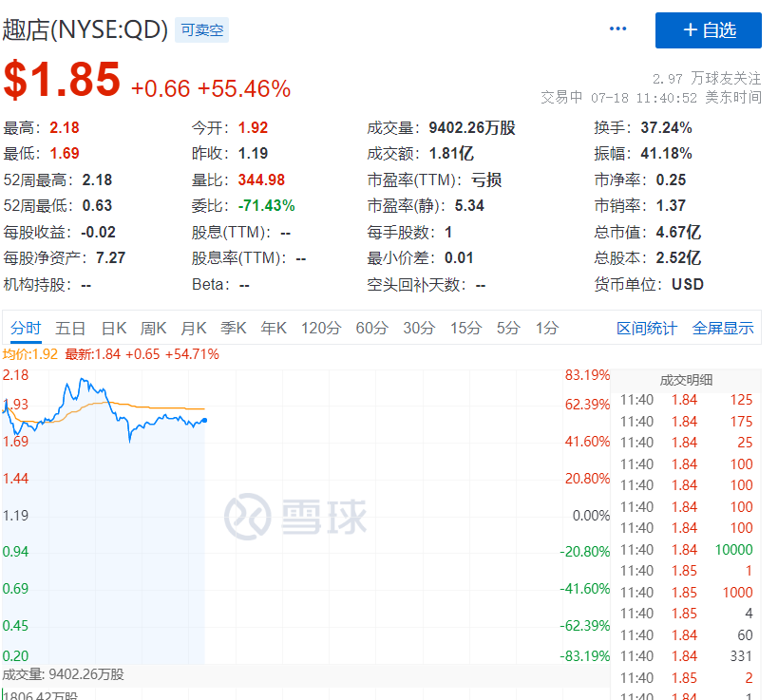Viewport: 778px width, 700px height.
Task: Select the trade row with volume 175
Action: click(x=686, y=422)
